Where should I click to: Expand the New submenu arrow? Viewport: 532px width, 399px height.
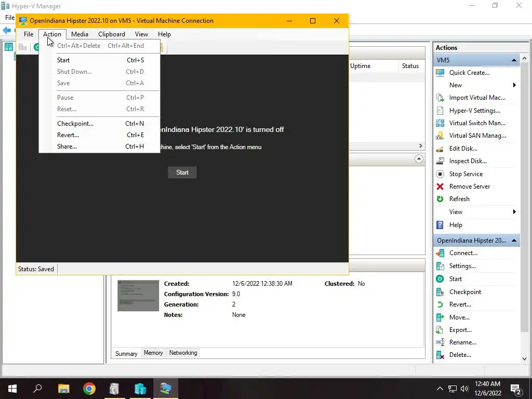(x=514, y=85)
